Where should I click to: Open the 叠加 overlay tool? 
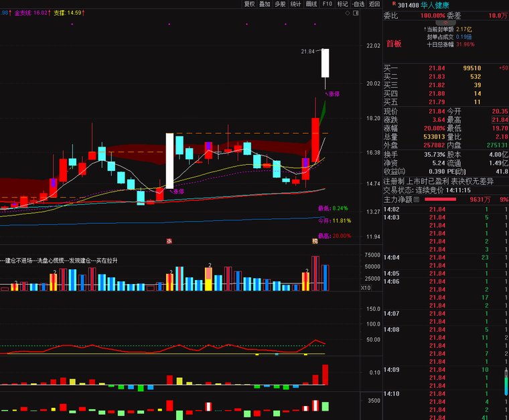coord(265,4)
